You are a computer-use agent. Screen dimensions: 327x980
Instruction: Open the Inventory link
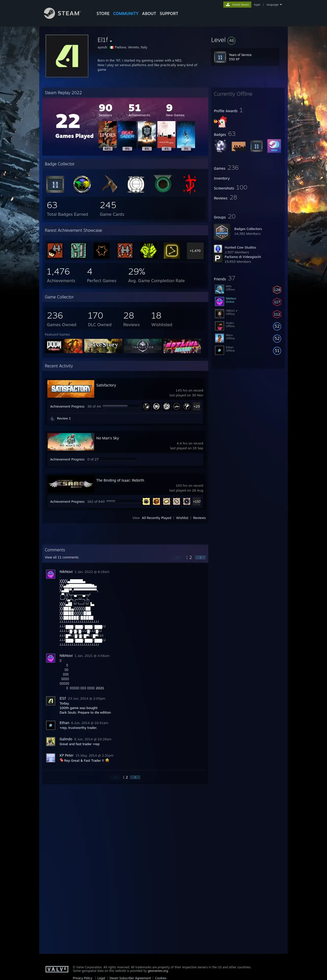222,178
